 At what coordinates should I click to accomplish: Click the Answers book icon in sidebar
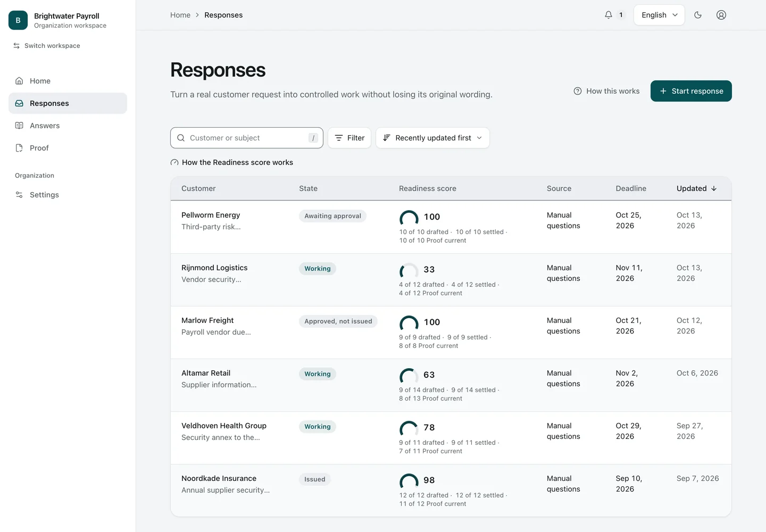tap(19, 126)
